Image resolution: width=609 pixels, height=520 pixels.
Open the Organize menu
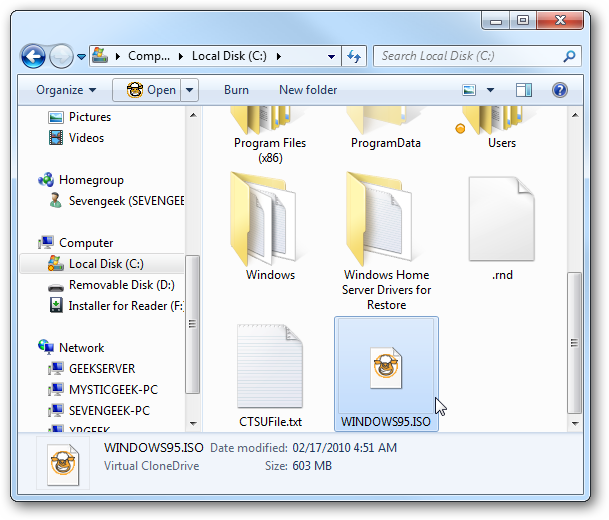tap(66, 90)
